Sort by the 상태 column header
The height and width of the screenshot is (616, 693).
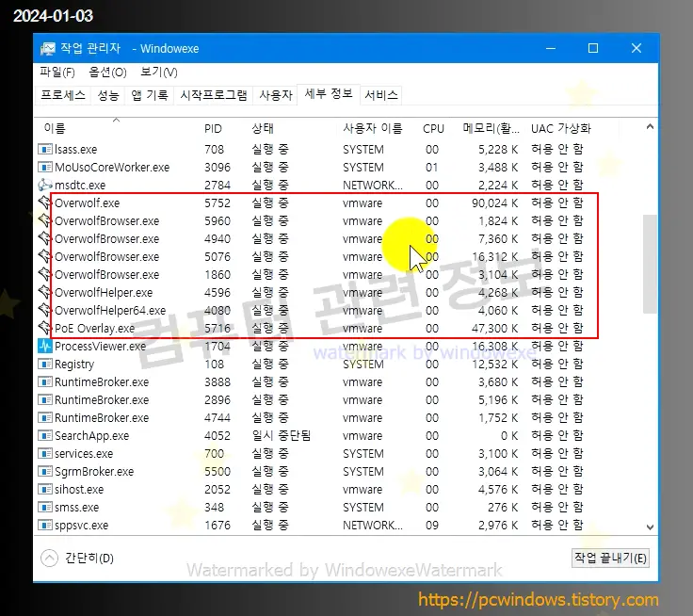263,129
